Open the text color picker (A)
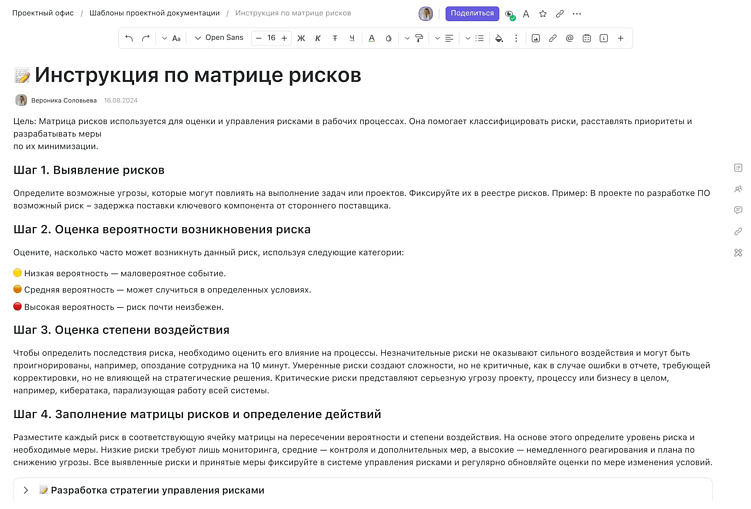The width and height of the screenshot is (751, 509). (372, 38)
